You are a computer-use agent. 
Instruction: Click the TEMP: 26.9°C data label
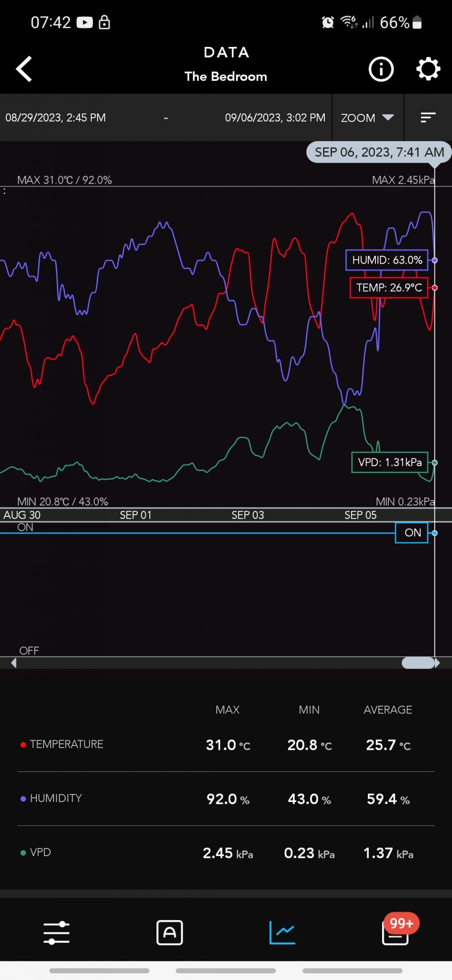point(389,288)
